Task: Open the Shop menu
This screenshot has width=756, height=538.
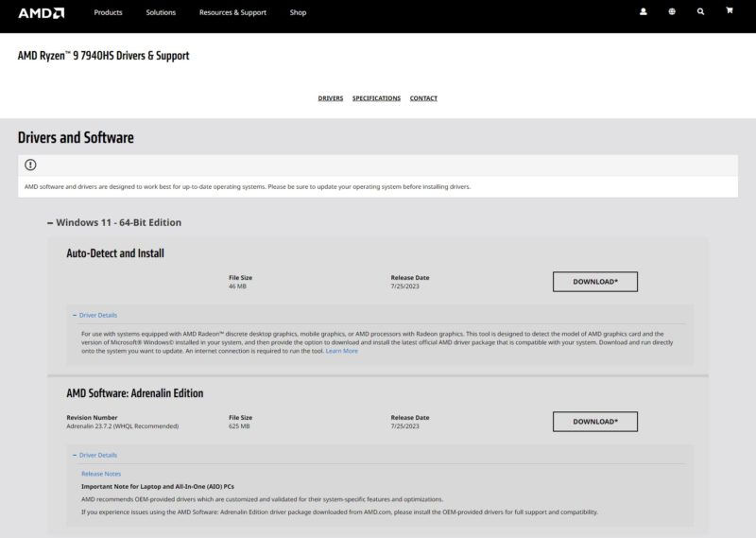Action: 298,12
